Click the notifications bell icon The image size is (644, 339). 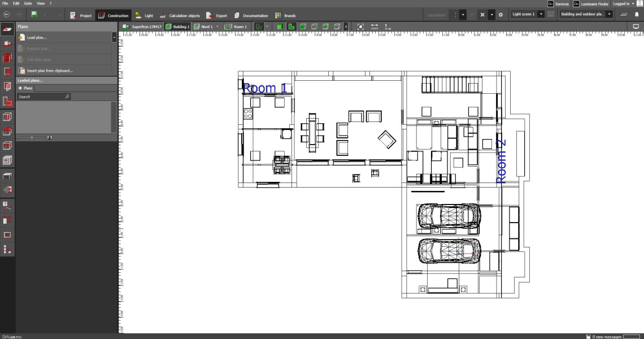pyautogui.click(x=637, y=15)
